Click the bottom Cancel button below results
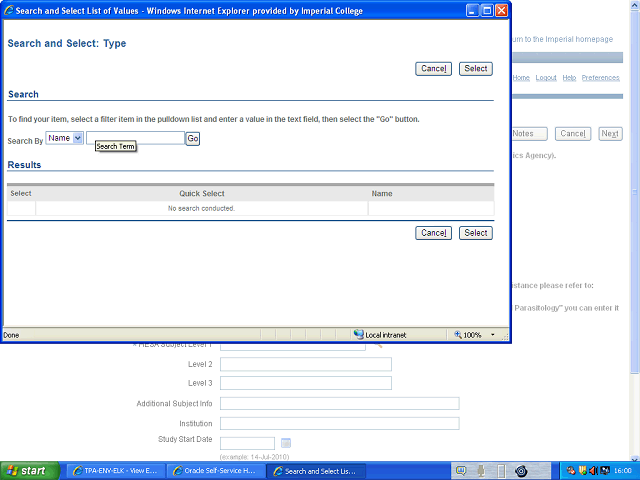640x480 pixels. [433, 232]
